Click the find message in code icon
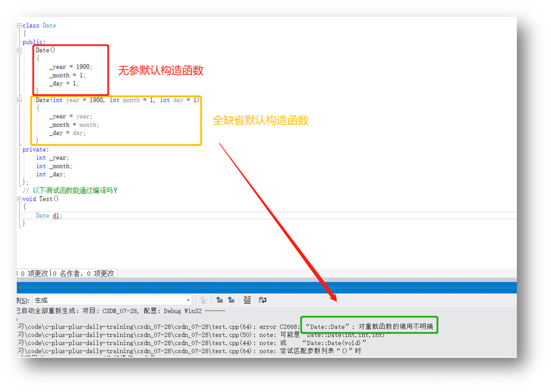Screen dimensions: 551x392 tap(204, 300)
